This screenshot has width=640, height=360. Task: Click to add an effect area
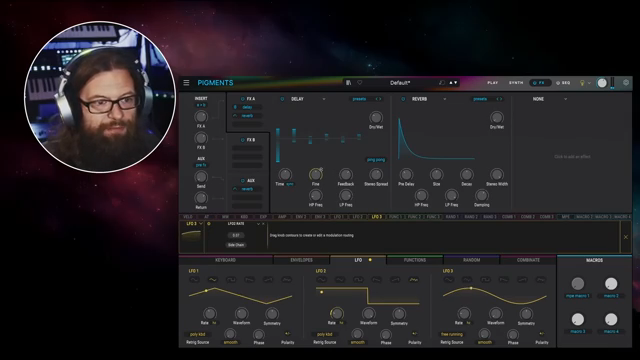[572, 157]
